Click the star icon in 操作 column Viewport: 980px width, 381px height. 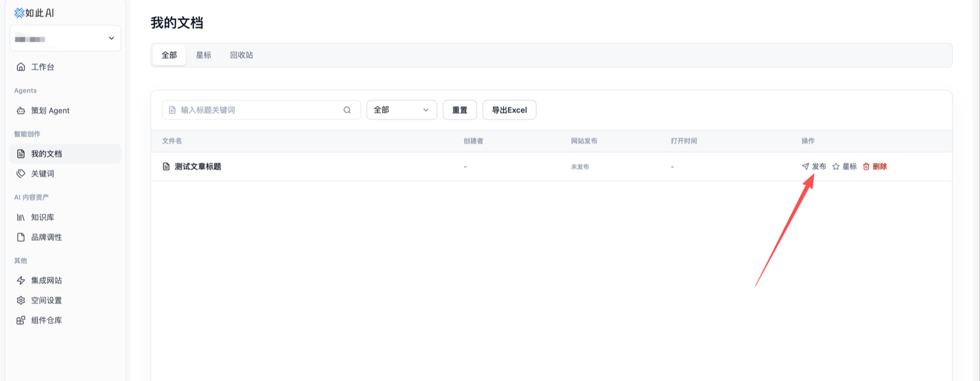coord(836,167)
